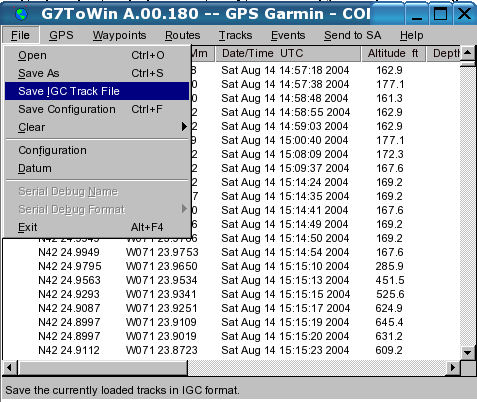Click the Depth column header
The width and height of the screenshot is (477, 402).
coord(444,54)
